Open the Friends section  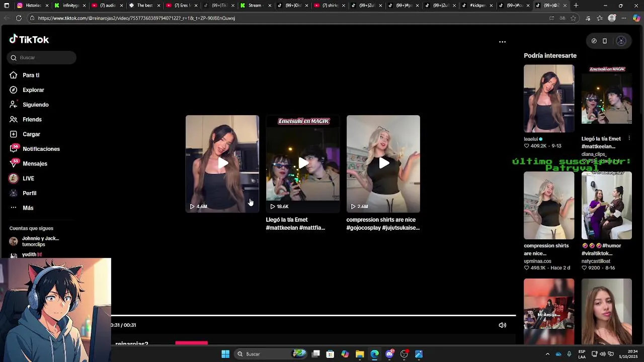pyautogui.click(x=32, y=120)
